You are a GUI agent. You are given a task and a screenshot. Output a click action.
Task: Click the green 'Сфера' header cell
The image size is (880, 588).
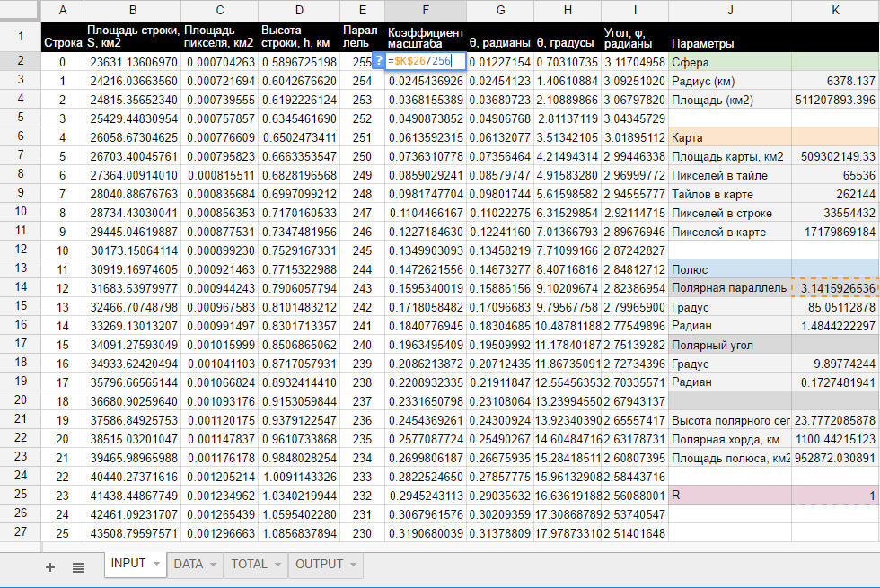click(x=729, y=62)
